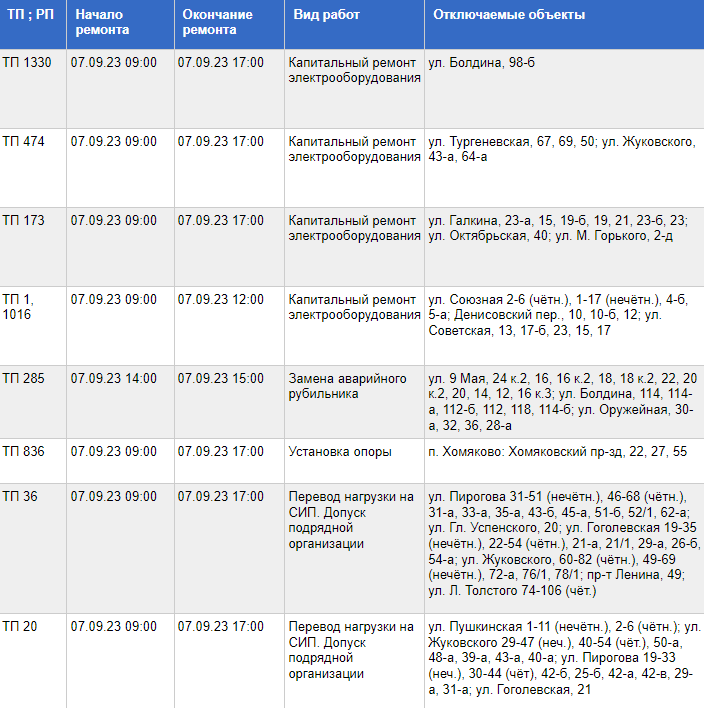Click the "ТП 1, 1016" cell

tap(18, 307)
